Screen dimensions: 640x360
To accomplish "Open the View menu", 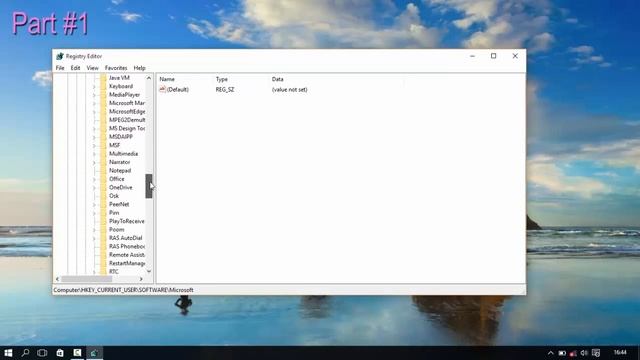I will [92, 68].
